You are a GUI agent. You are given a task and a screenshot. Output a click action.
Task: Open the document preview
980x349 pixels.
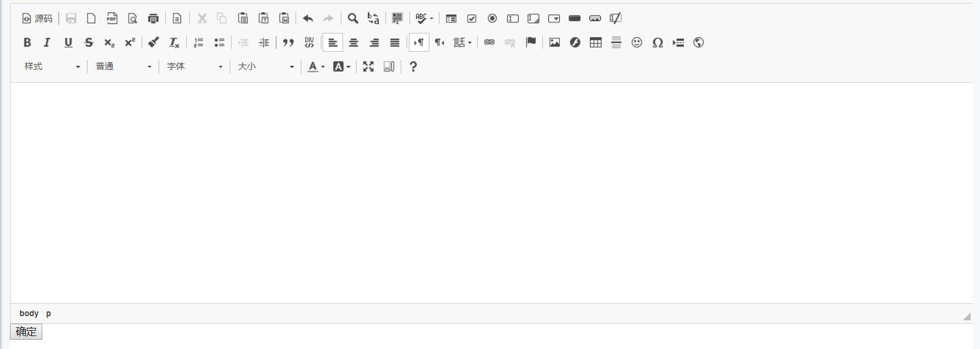[133, 19]
